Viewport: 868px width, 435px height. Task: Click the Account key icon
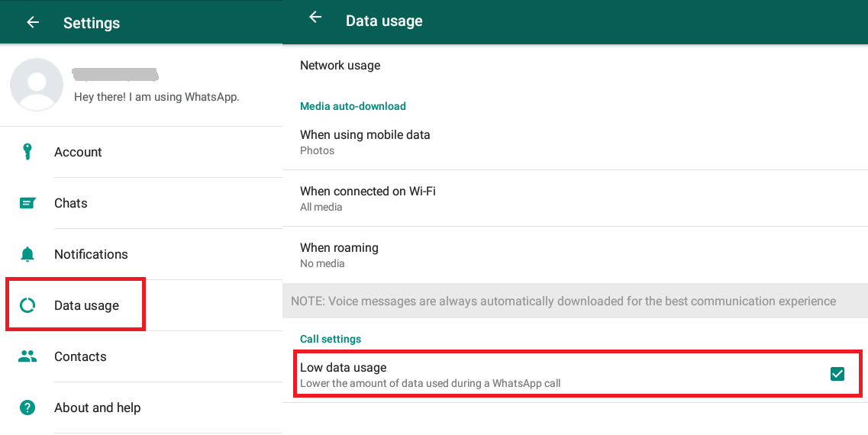[27, 152]
